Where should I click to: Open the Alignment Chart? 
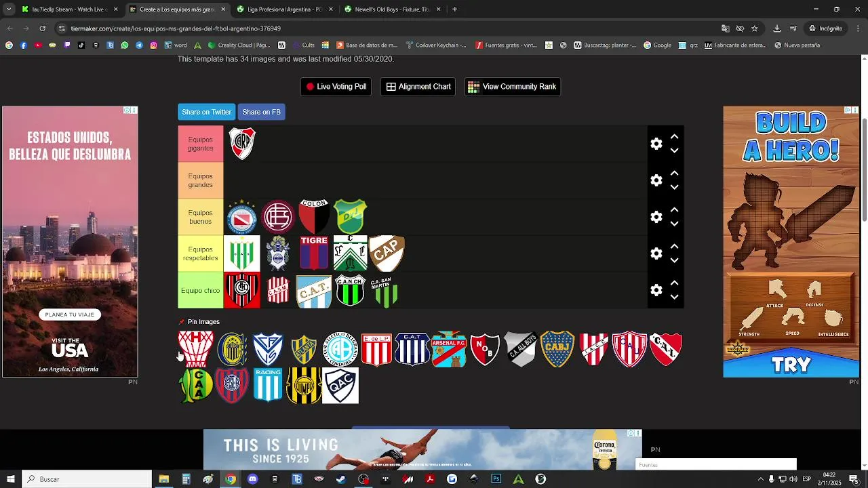418,87
